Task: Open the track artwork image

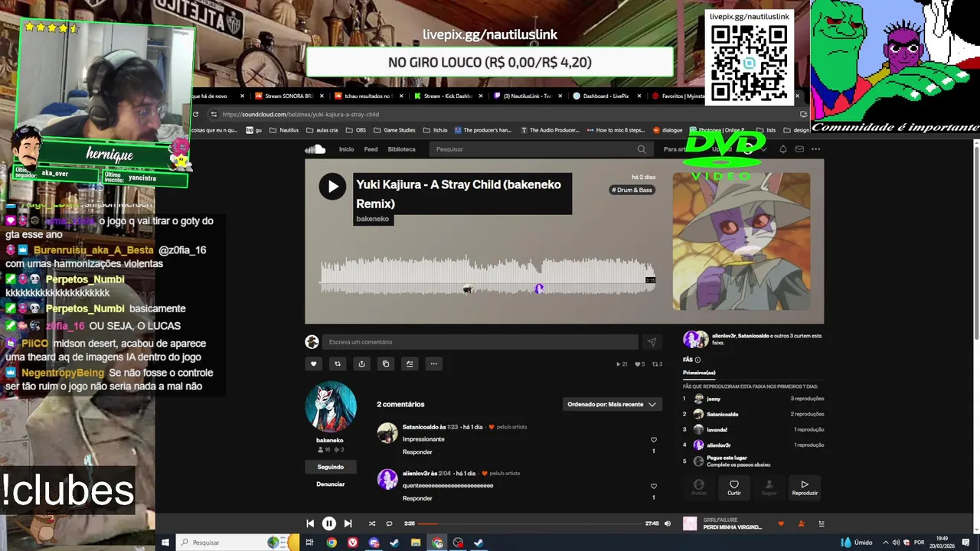Action: 741,241
